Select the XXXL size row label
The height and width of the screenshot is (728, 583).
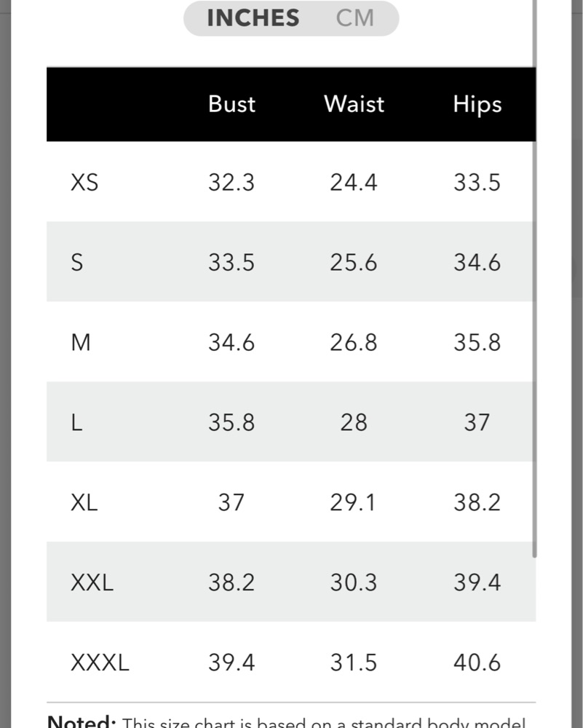(x=100, y=662)
